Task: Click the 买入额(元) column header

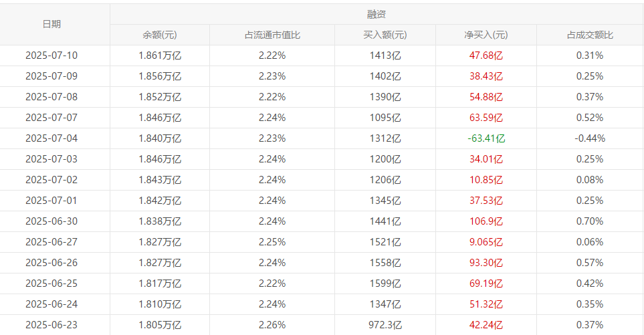Action: pos(385,35)
